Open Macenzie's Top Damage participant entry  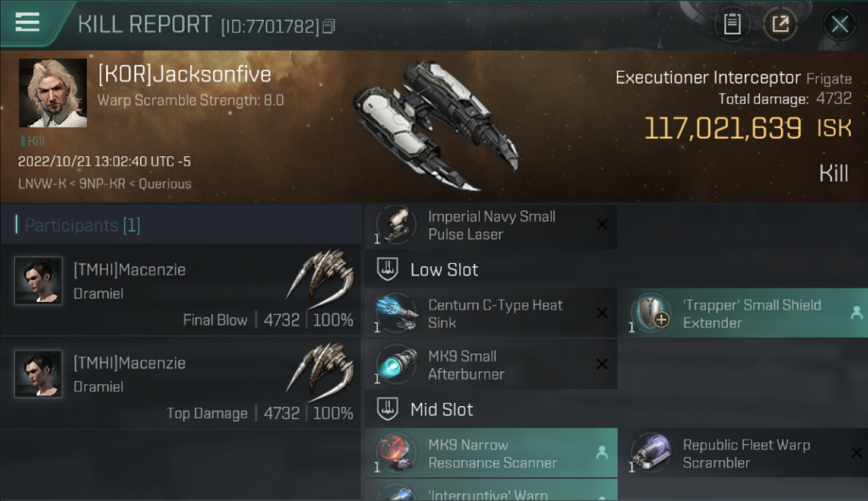click(180, 382)
